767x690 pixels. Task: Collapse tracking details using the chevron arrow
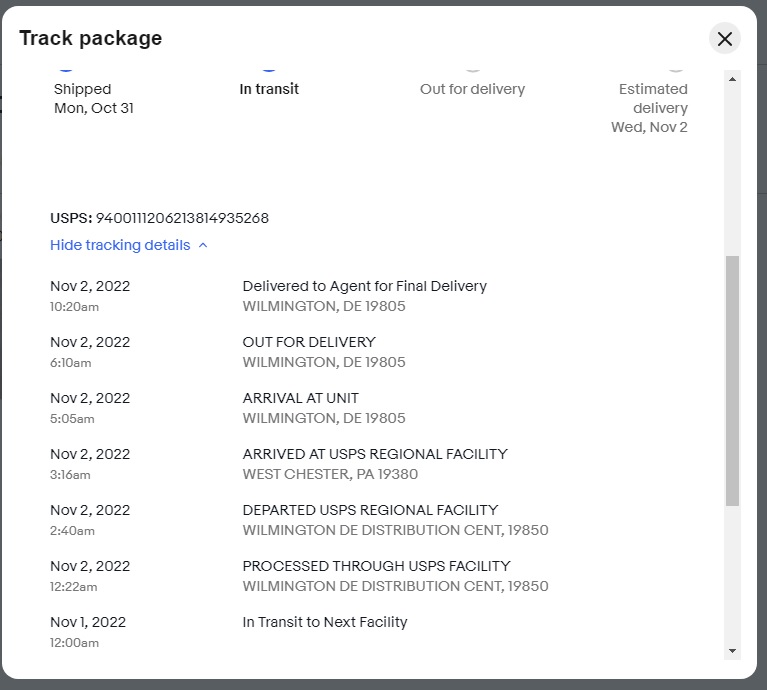203,245
